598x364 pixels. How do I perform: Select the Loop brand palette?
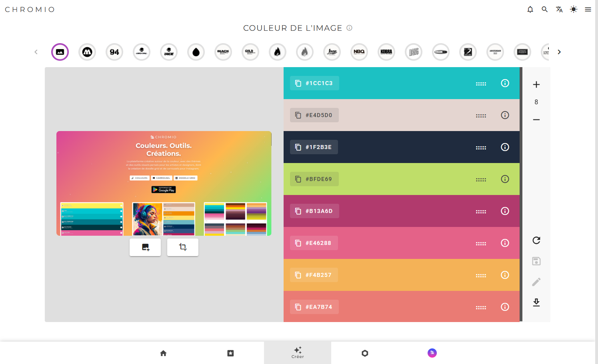[332, 52]
